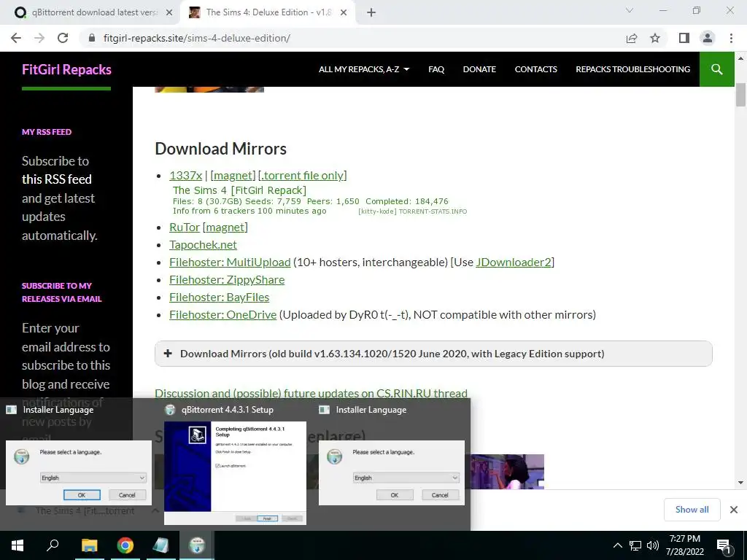
Task: Open language dropdown in left Installer Language preview
Action: click(93, 478)
